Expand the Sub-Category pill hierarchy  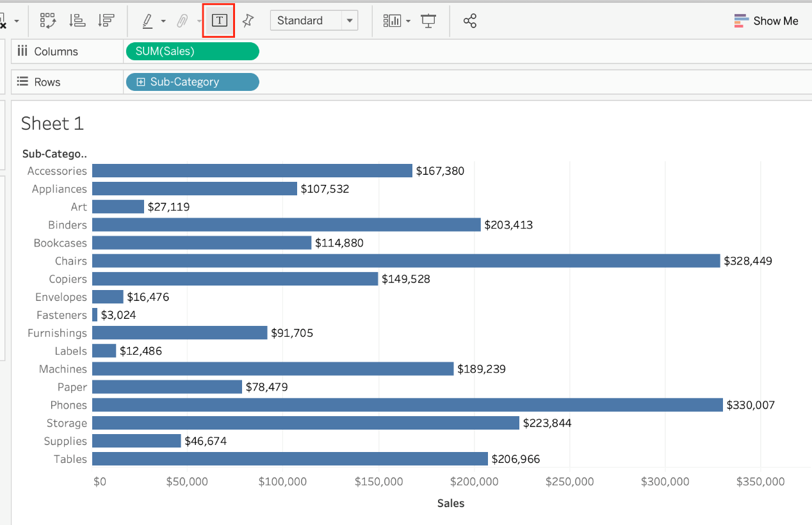pos(141,82)
